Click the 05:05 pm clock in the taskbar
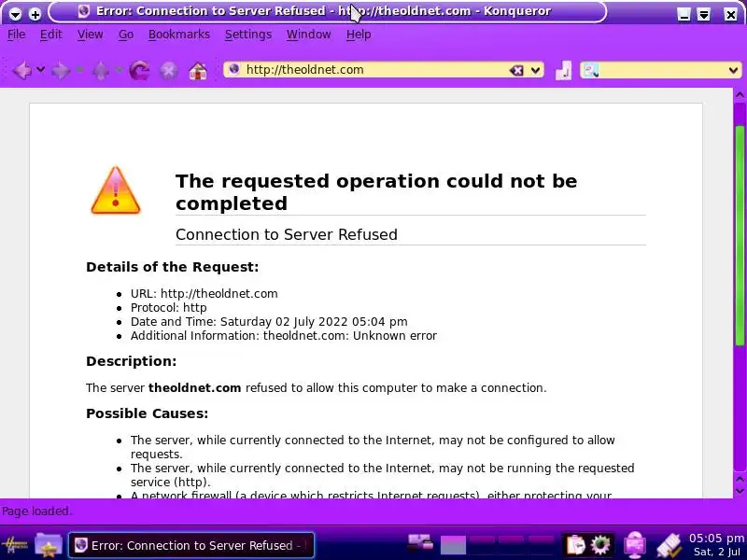The image size is (747, 560). pos(715,539)
